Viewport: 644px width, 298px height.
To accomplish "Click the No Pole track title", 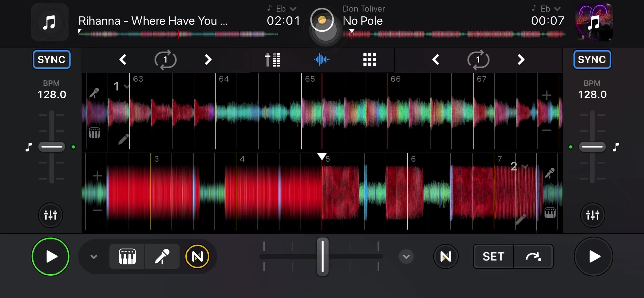I will [x=363, y=21].
